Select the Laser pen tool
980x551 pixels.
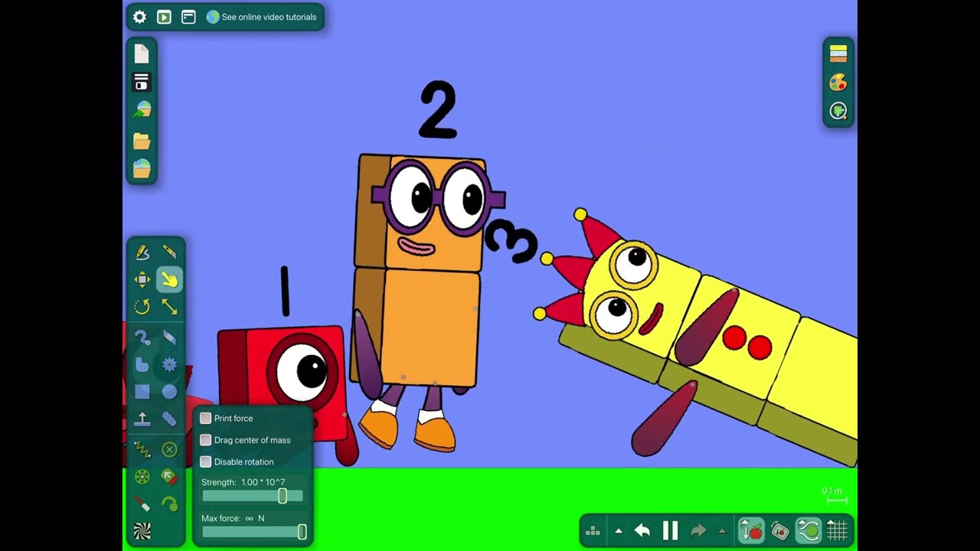coord(142,504)
